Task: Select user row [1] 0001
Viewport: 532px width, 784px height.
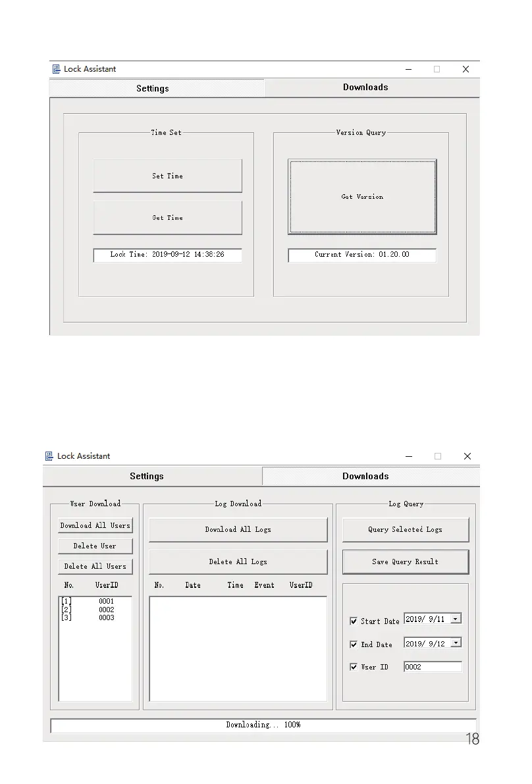Action: click(x=95, y=602)
